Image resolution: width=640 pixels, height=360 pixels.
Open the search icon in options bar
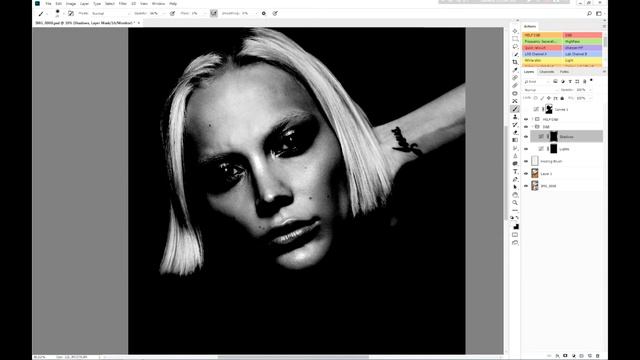[x=589, y=13]
